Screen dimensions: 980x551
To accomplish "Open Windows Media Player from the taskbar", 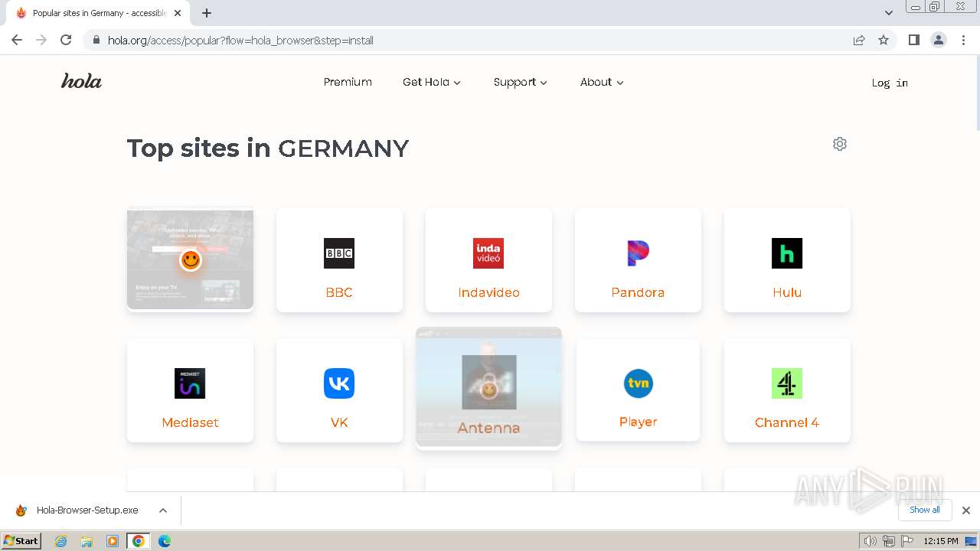I will [113, 541].
